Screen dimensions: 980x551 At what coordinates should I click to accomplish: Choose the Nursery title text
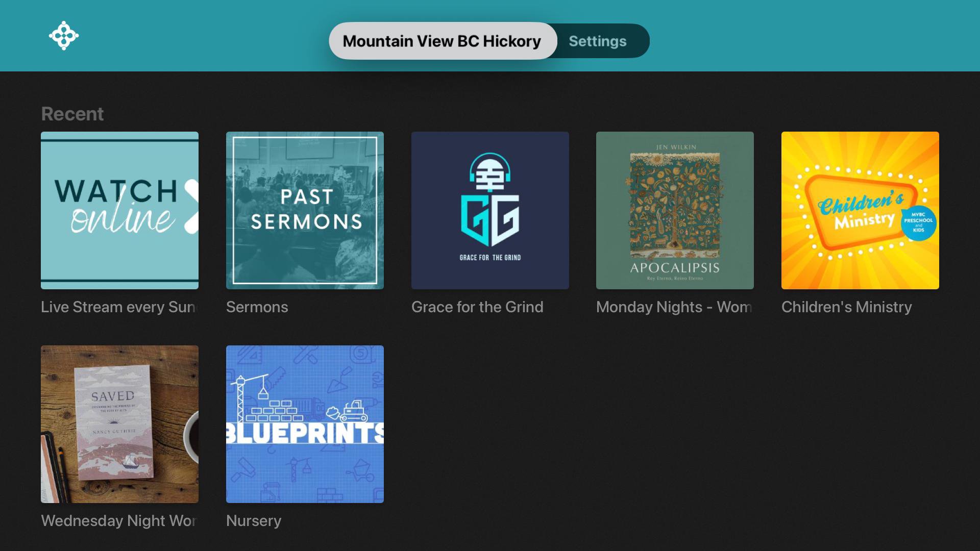[x=254, y=521]
